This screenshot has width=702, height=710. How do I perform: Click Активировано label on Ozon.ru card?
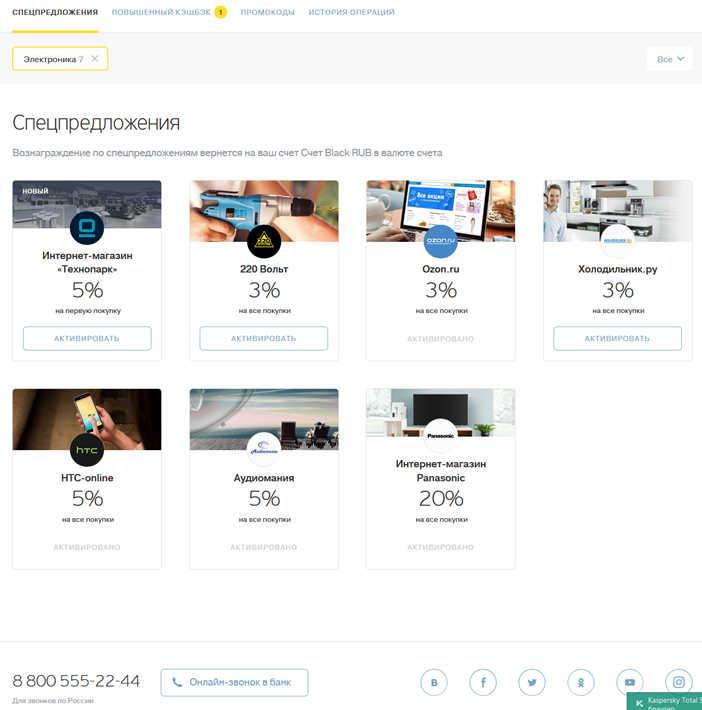point(441,339)
